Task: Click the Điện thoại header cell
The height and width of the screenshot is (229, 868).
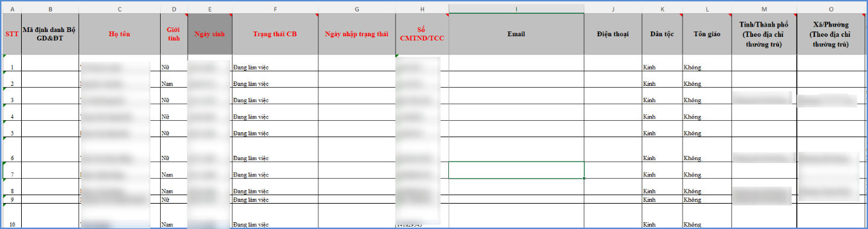Action: click(x=612, y=34)
